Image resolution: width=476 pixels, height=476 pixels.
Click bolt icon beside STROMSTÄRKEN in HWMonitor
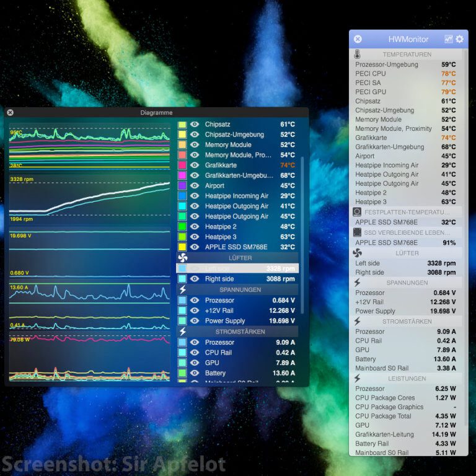click(x=357, y=321)
